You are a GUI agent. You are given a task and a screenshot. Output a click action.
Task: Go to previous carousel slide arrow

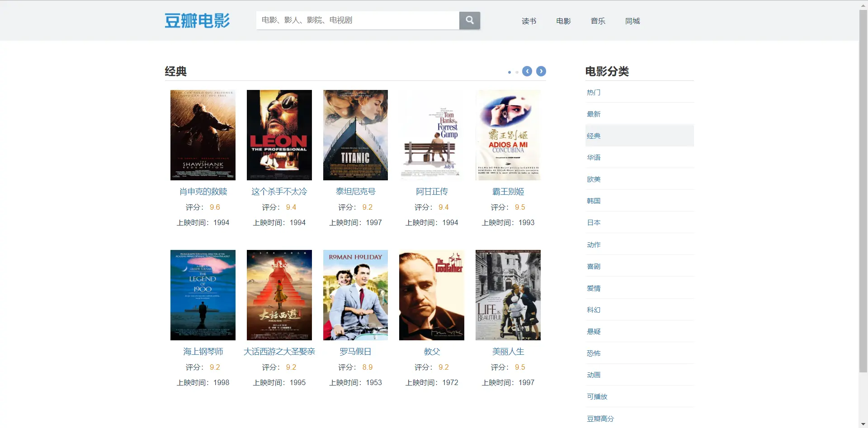tap(527, 71)
